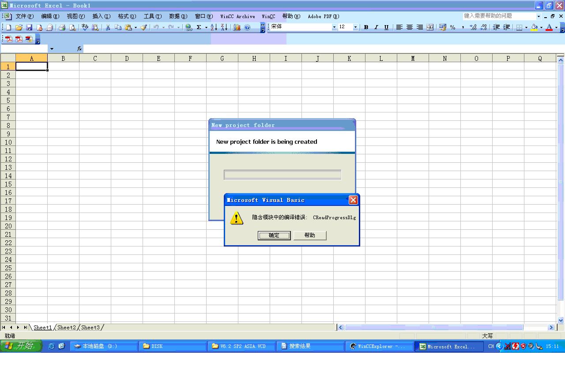Increase the cell indent
This screenshot has width=565, height=392.
(x=507, y=27)
